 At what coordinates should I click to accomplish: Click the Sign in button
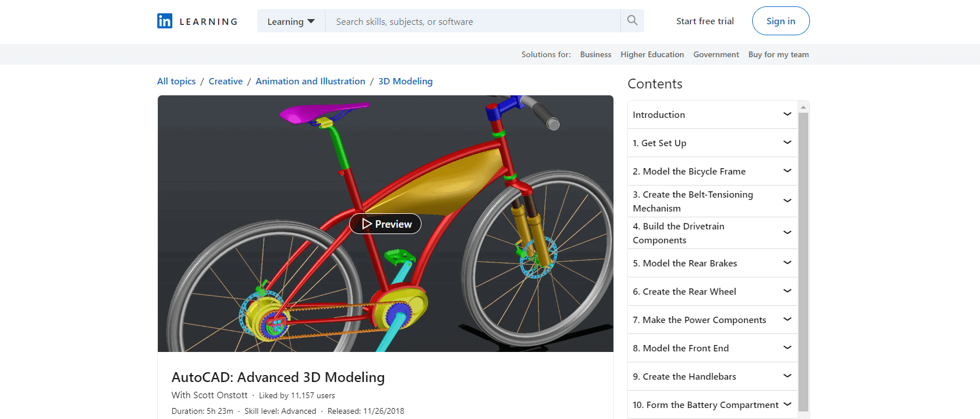point(781,21)
